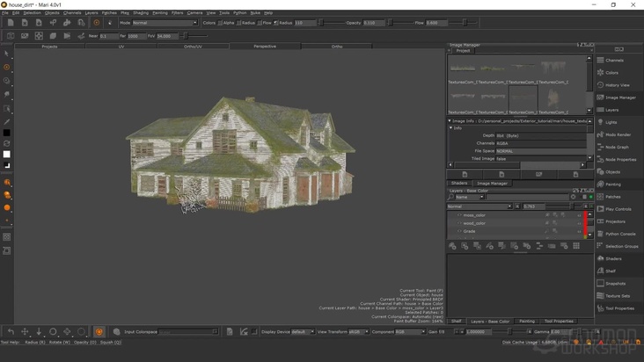The width and height of the screenshot is (644, 362).
Task: Select the Zoom paint buffer tool in left toolbar
Action: [x=6, y=81]
